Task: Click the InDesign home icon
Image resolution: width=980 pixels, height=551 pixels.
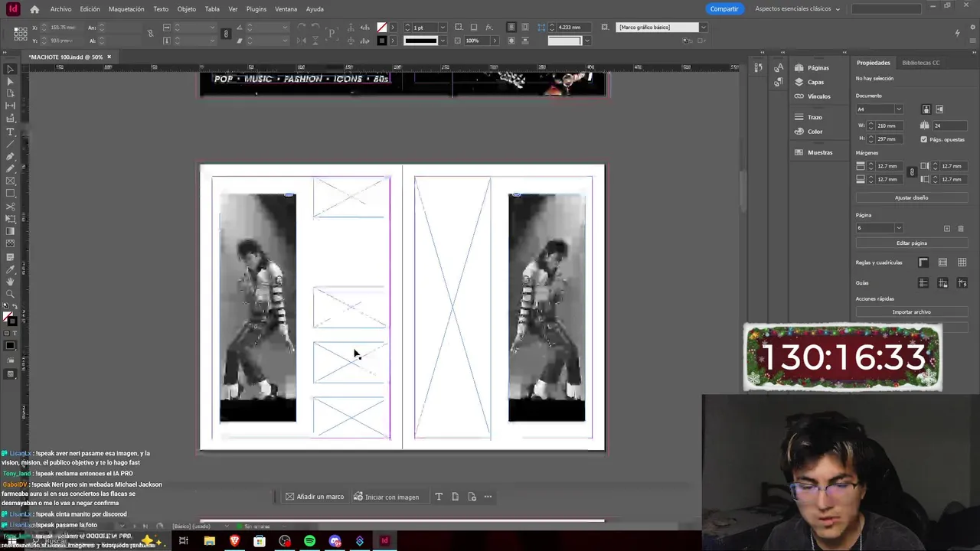Action: tap(34, 9)
